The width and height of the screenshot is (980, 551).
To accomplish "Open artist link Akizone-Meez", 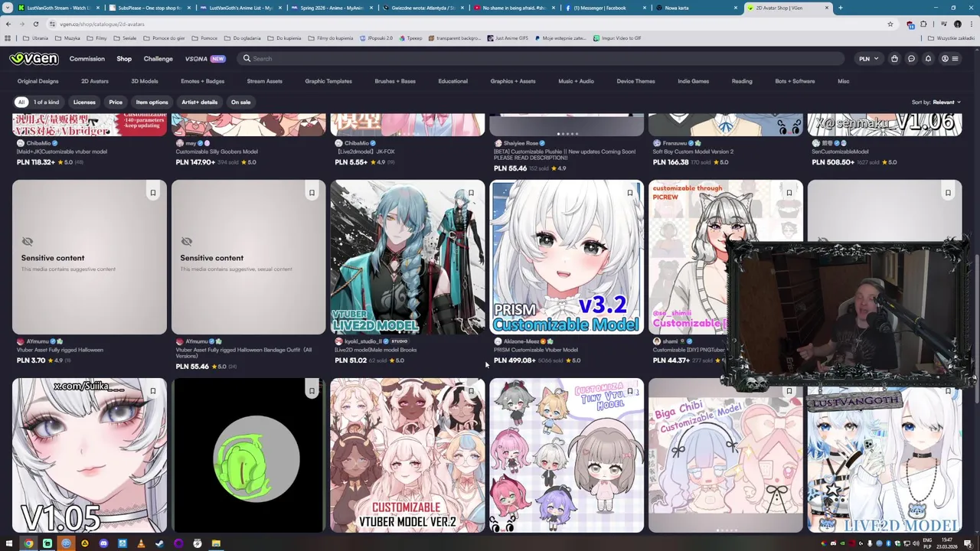I will point(521,341).
